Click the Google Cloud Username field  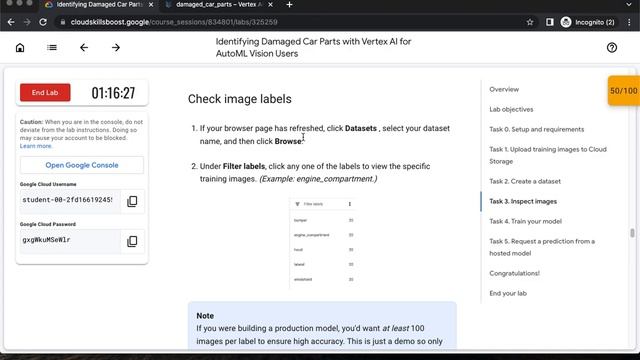point(70,200)
